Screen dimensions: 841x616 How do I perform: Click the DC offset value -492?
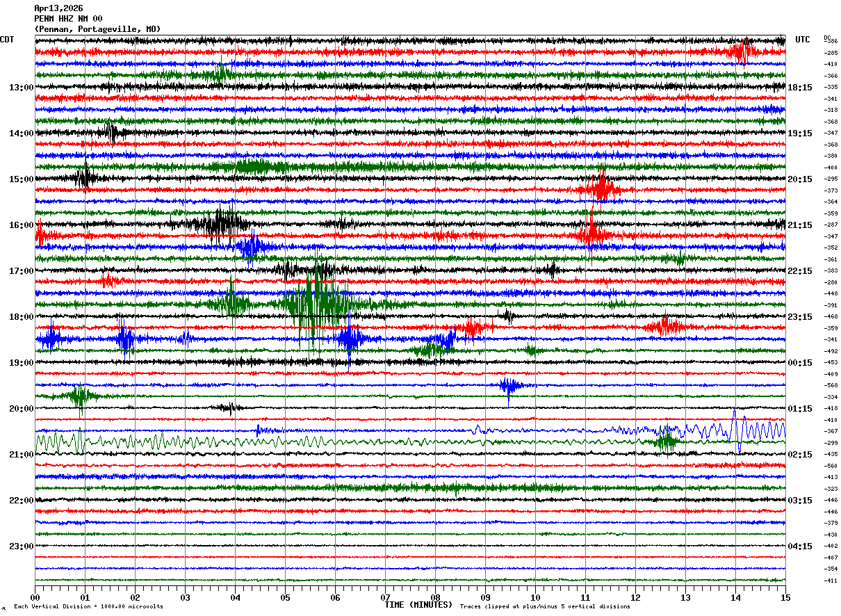pyautogui.click(x=831, y=351)
